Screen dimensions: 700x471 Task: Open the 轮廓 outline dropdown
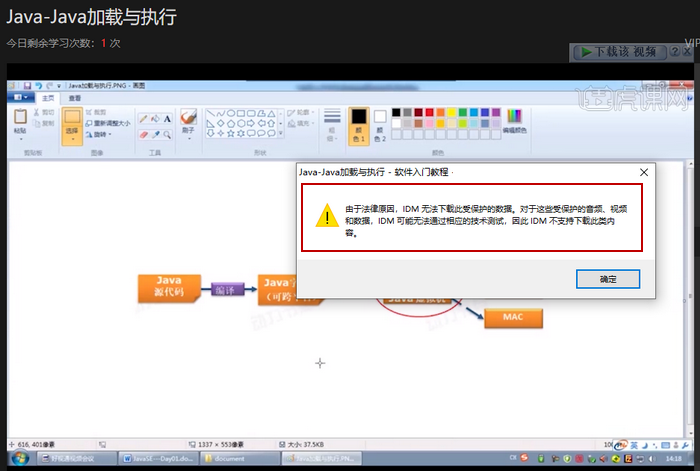coord(301,112)
